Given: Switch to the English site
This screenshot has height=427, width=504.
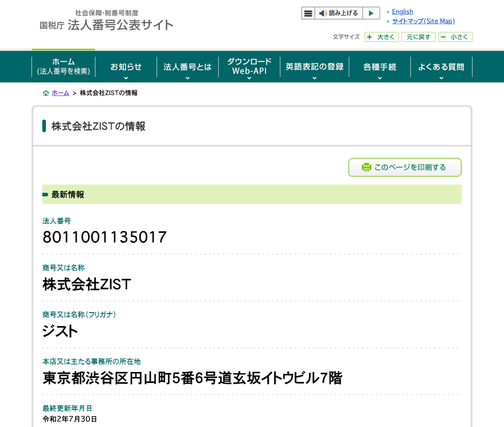Looking at the screenshot, I should pyautogui.click(x=402, y=12).
